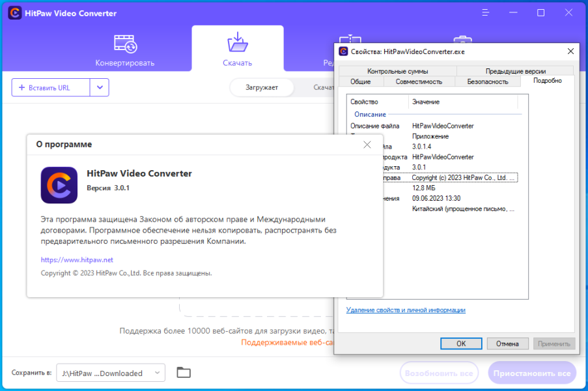This screenshot has width=588, height=391.
Task: Click the HitPaw logo in title bar
Action: click(14, 13)
